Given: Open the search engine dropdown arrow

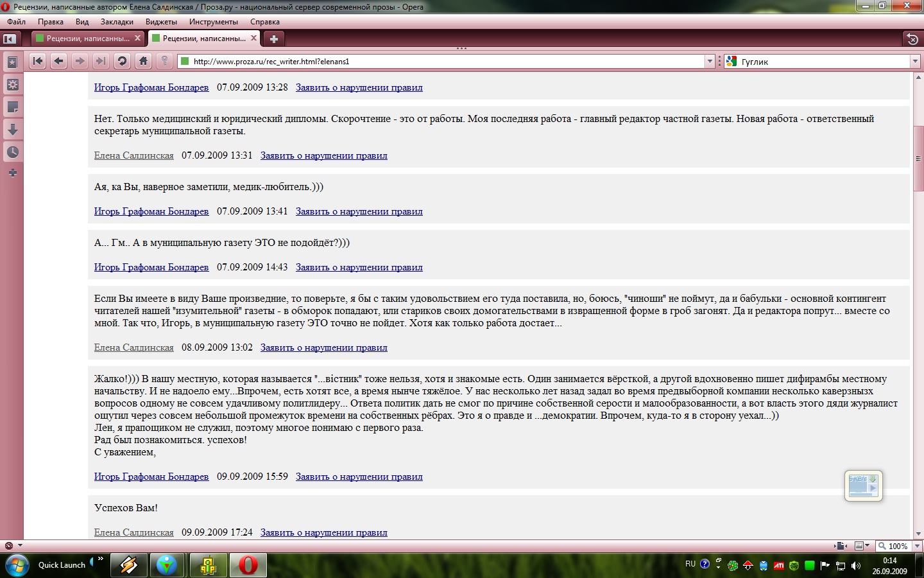Looking at the screenshot, I should [915, 62].
